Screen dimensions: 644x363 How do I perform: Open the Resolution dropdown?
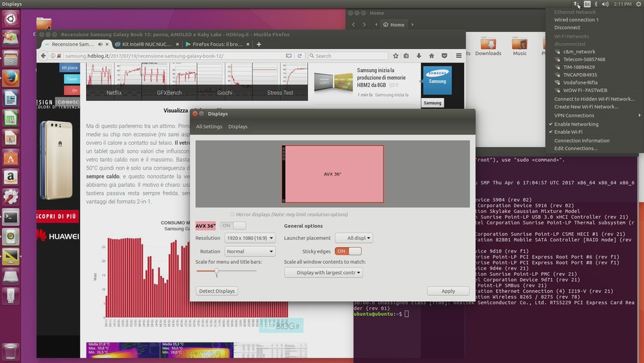(x=250, y=238)
